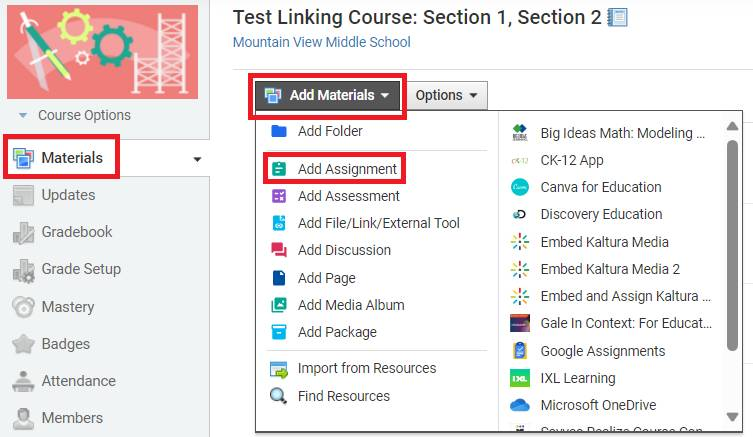The image size is (753, 437).
Task: Click the Add Media Album icon
Action: click(279, 305)
